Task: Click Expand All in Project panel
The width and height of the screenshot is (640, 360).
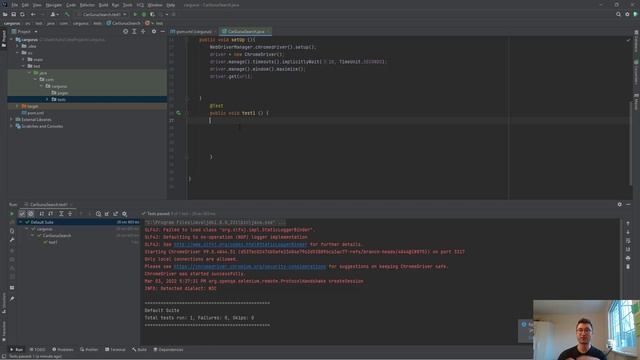Action: click(134, 31)
